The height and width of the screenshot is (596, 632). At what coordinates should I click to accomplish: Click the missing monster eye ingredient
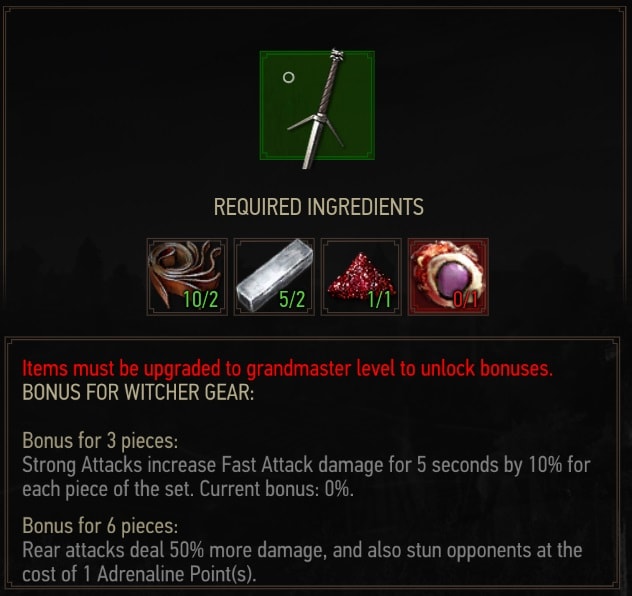coord(448,277)
